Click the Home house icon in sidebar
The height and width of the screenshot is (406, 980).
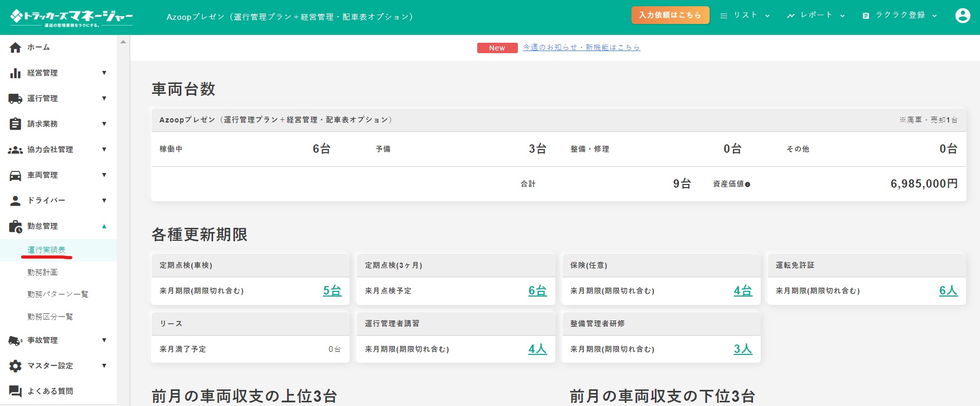pos(16,47)
